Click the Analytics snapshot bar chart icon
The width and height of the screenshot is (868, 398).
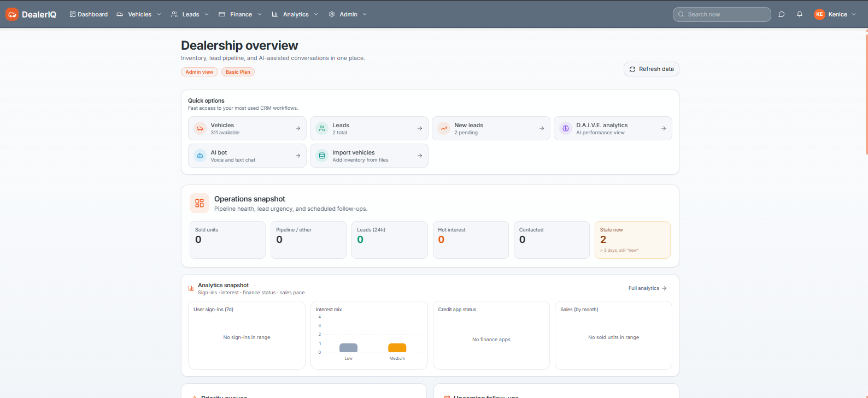[x=191, y=288]
